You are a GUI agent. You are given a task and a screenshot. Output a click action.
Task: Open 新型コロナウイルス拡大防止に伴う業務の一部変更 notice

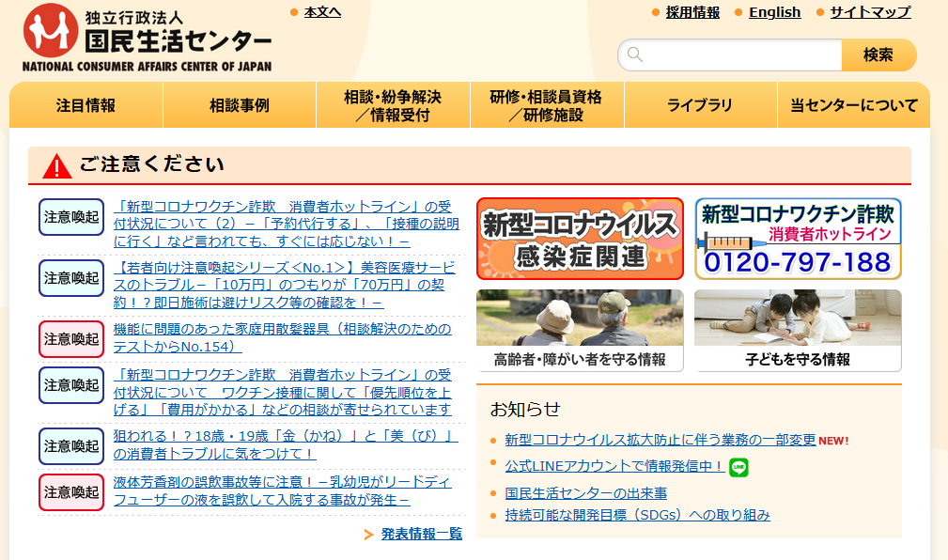click(x=660, y=440)
